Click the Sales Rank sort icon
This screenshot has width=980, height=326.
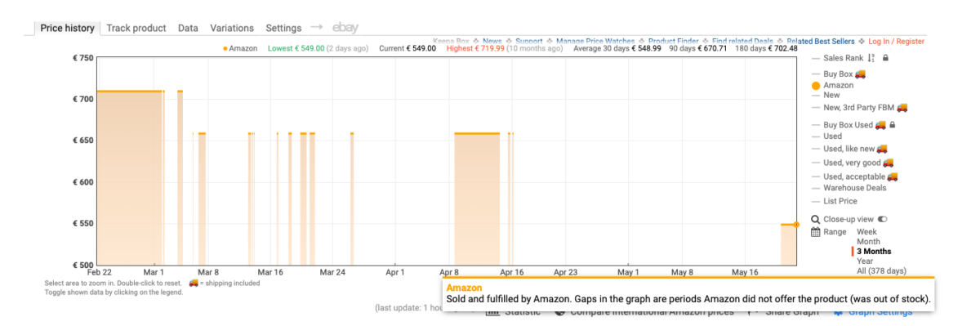tap(872, 58)
